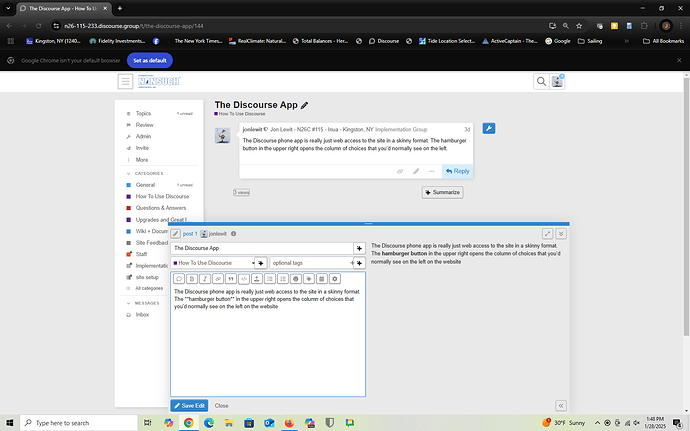The width and height of the screenshot is (690, 431).
Task: Click the Reply button on post
Action: (x=458, y=171)
